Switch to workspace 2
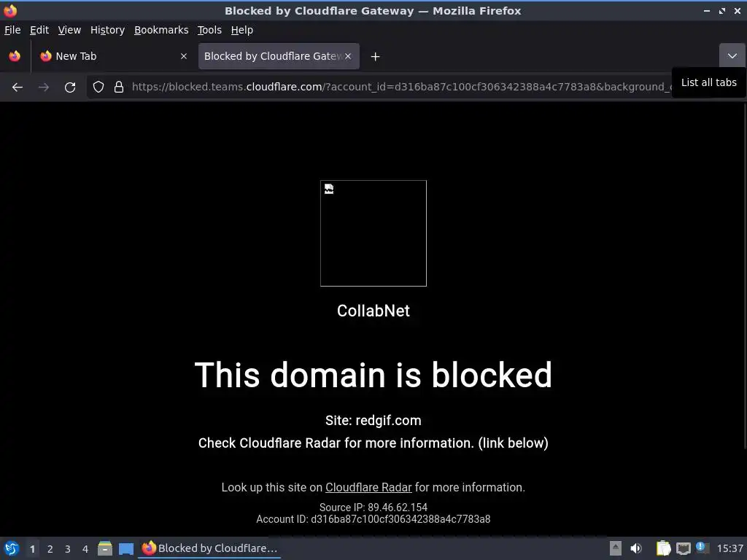The height and width of the screenshot is (560, 747). pyautogui.click(x=50, y=549)
